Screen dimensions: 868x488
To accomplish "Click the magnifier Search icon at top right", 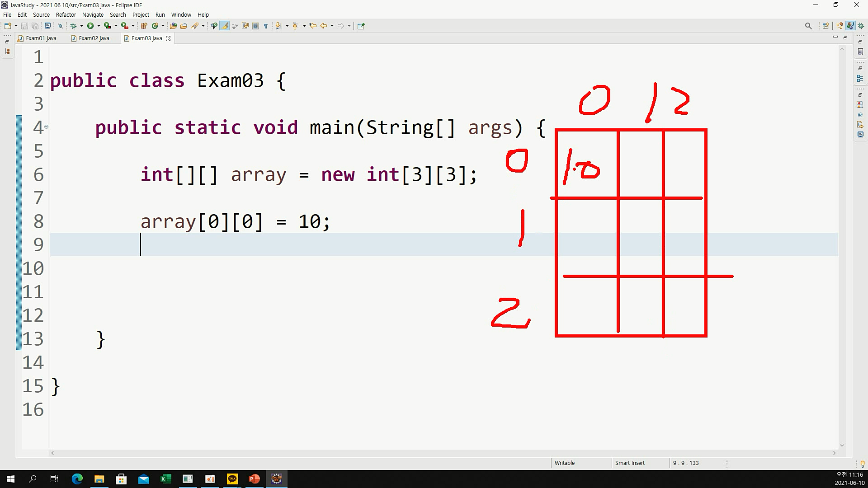I will (808, 26).
